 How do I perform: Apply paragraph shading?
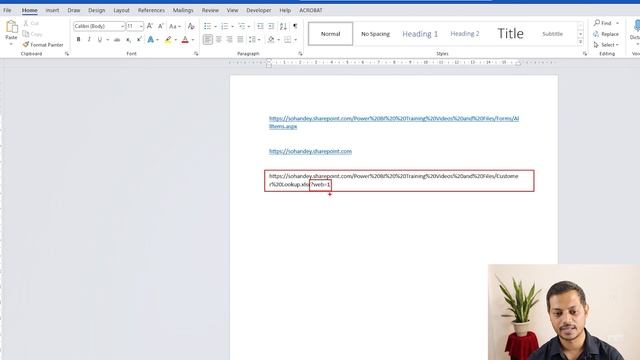[271, 40]
